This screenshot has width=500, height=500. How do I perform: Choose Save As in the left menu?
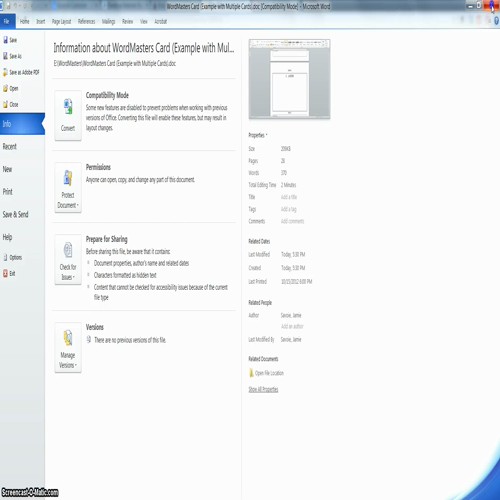pos(12,56)
